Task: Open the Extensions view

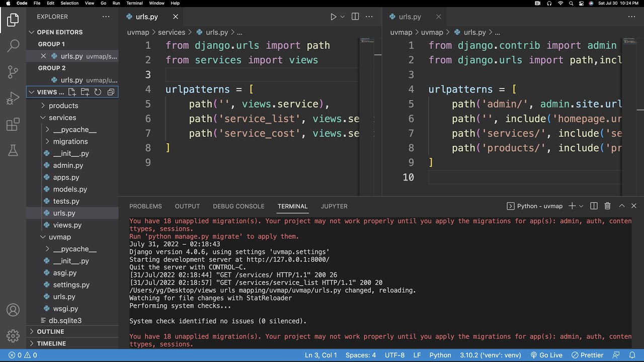Action: tap(13, 125)
